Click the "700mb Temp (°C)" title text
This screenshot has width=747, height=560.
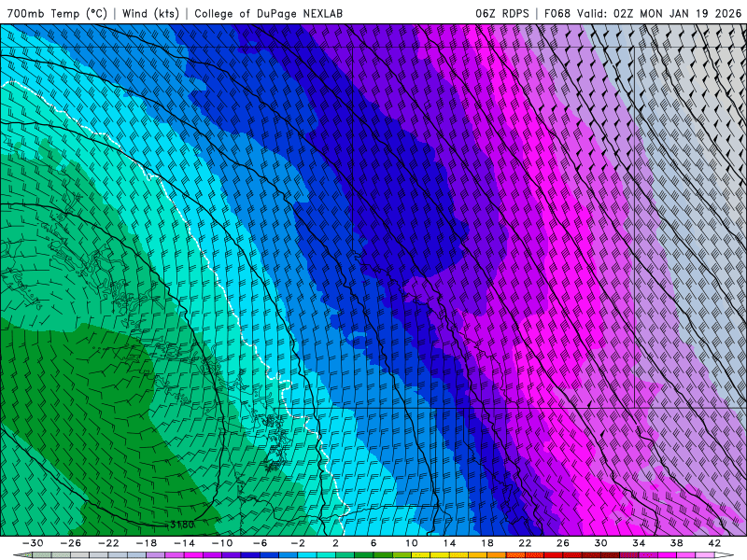[x=57, y=13]
